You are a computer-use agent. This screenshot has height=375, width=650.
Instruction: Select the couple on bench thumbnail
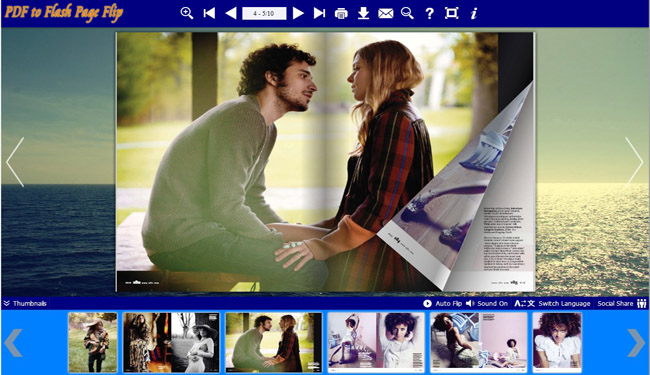point(274,342)
